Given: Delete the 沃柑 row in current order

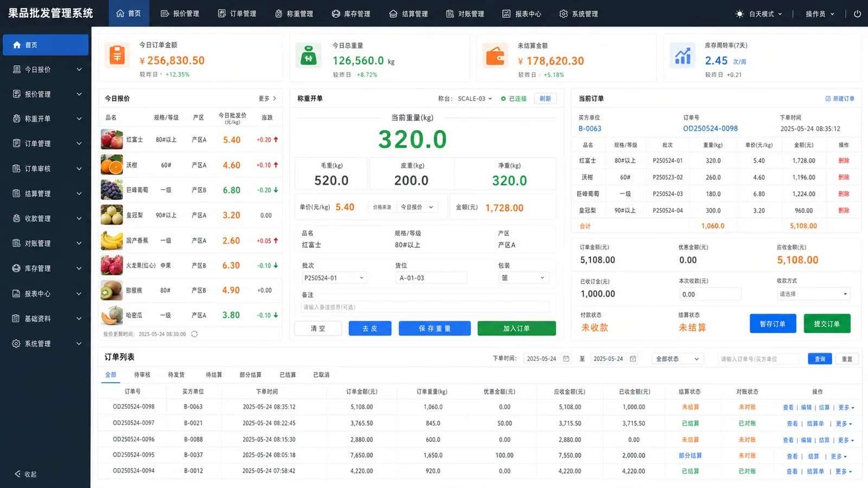Looking at the screenshot, I should pos(844,177).
